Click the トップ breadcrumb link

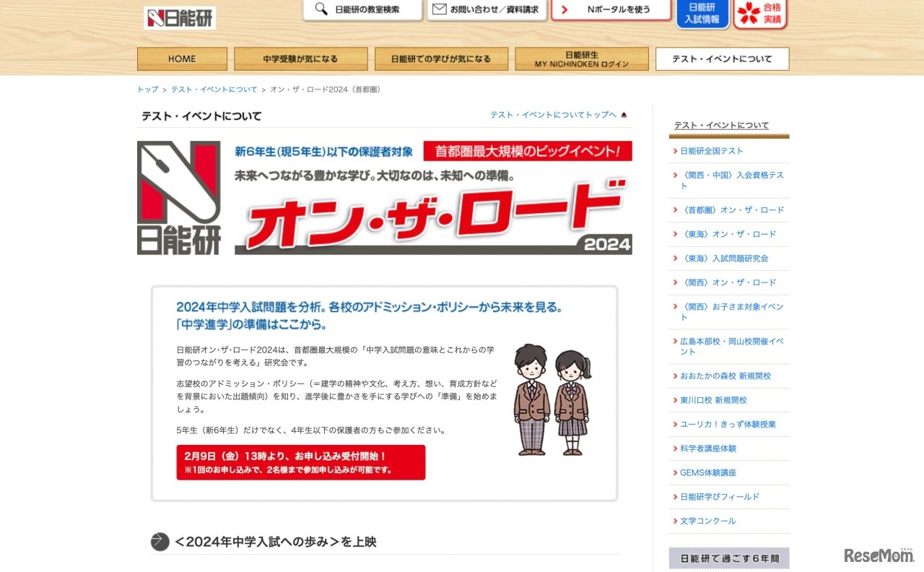coord(148,90)
